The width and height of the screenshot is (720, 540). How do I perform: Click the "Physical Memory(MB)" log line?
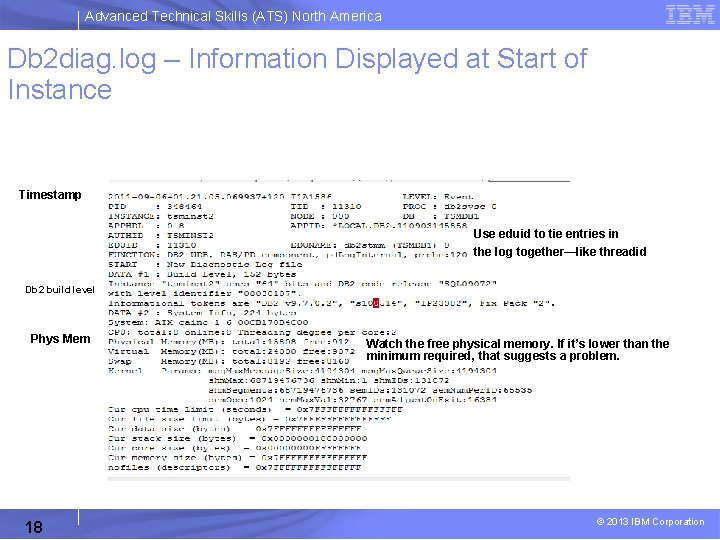[x=229, y=342]
